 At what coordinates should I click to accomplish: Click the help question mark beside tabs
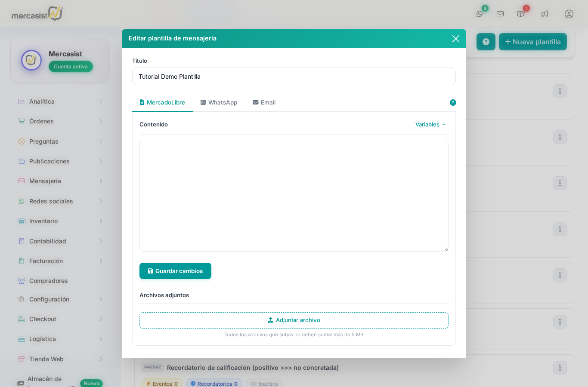point(453,102)
